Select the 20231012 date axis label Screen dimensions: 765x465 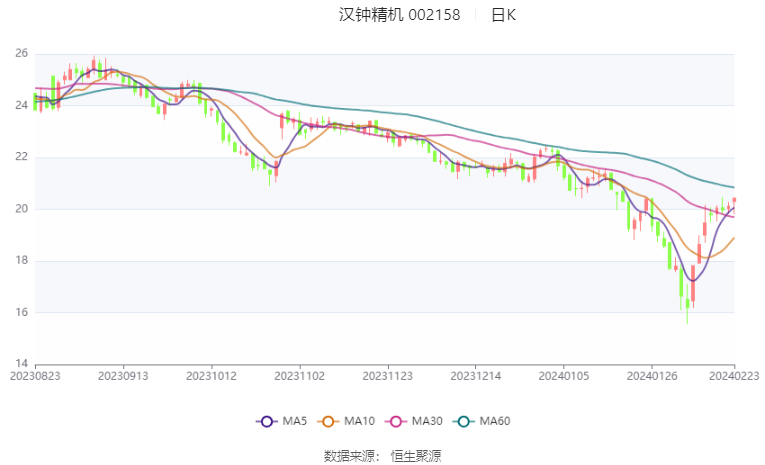(211, 376)
